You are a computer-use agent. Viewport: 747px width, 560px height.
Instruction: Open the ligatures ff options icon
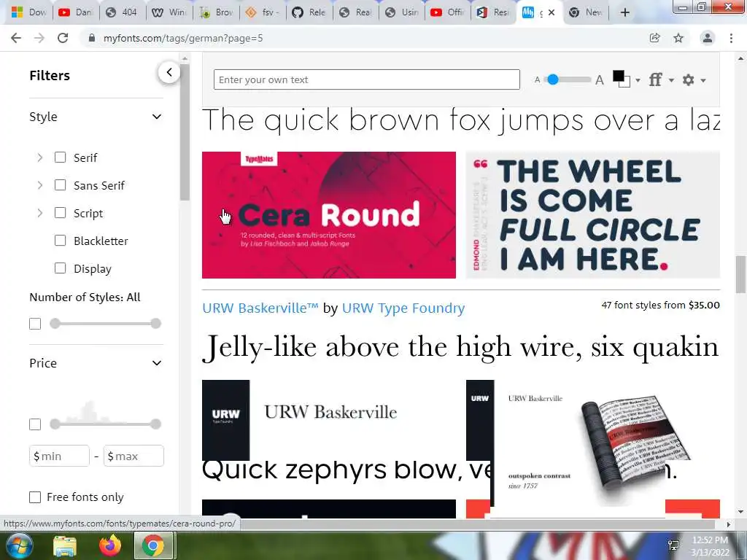(656, 79)
